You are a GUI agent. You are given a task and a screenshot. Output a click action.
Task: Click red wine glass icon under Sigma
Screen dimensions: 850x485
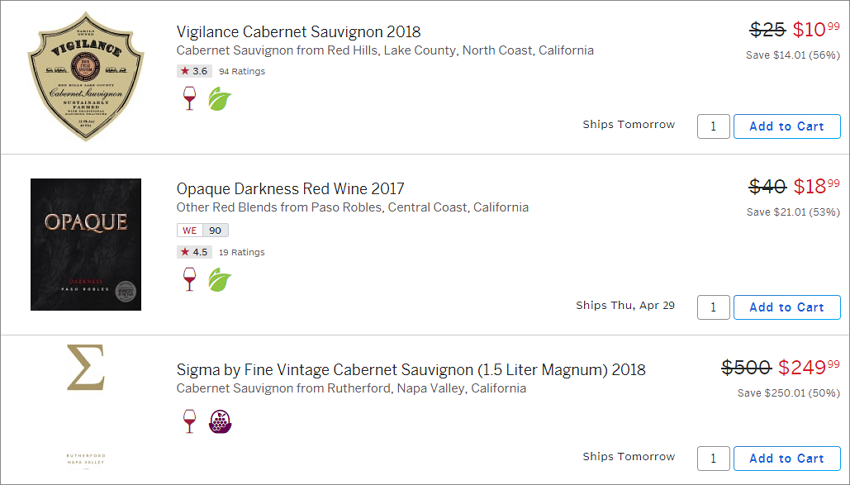189,421
